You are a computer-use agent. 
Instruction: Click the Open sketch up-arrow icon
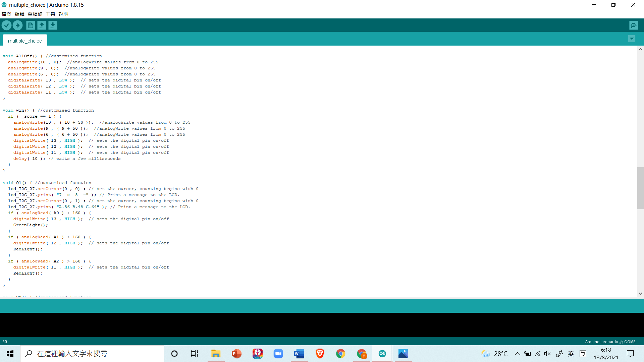tap(42, 25)
